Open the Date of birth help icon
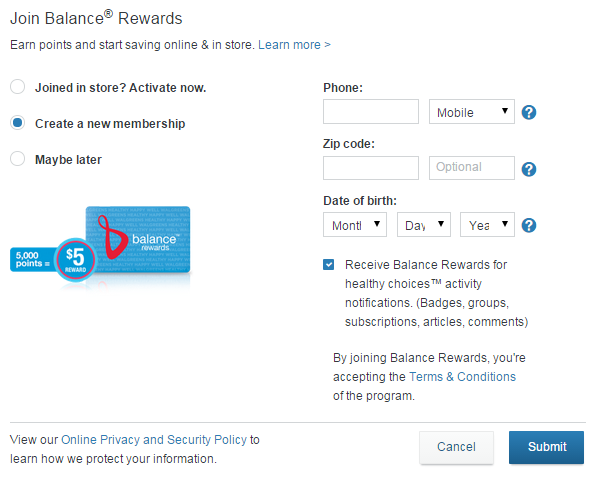 click(x=529, y=225)
